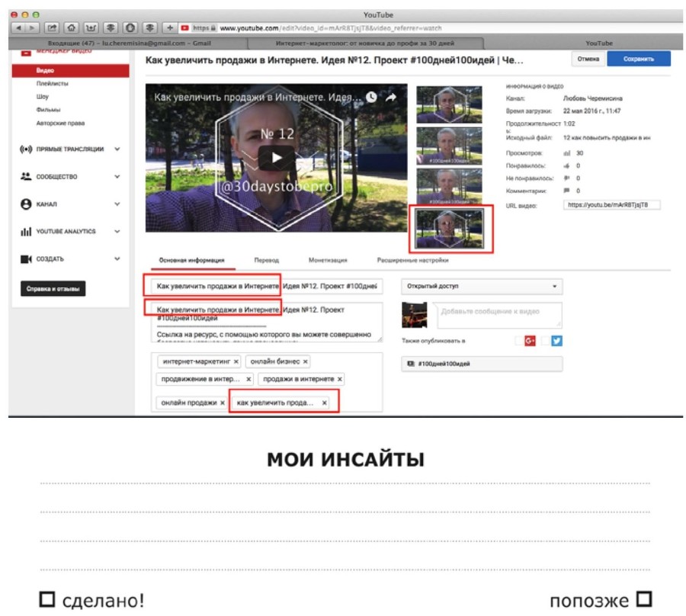Click the Сохранить button
This screenshot has width=686, height=616.
(640, 57)
